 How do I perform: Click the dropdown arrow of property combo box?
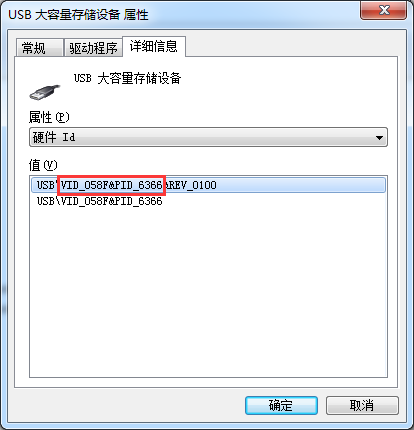379,137
